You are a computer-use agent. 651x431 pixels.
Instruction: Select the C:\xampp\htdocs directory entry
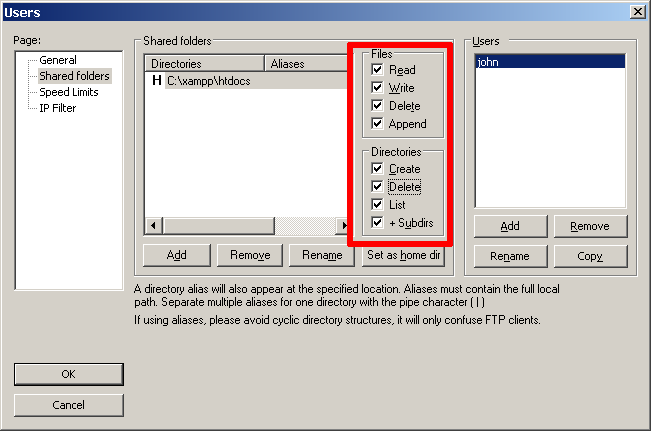(x=208, y=81)
